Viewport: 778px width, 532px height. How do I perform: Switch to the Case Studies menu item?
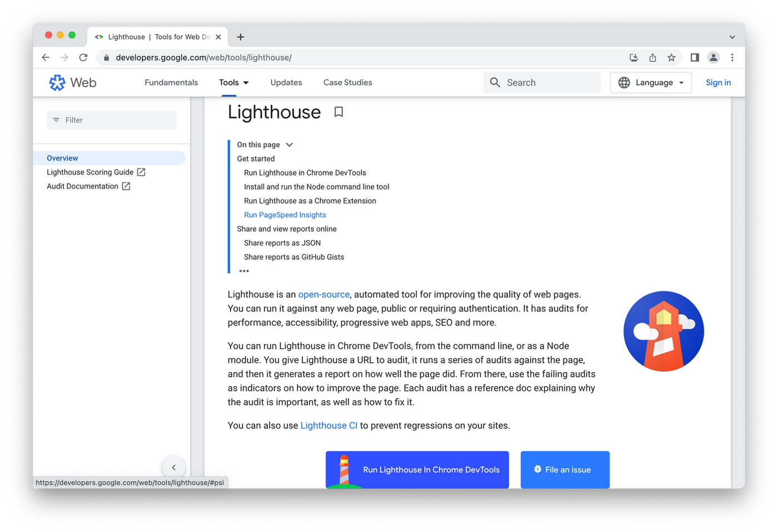click(347, 82)
